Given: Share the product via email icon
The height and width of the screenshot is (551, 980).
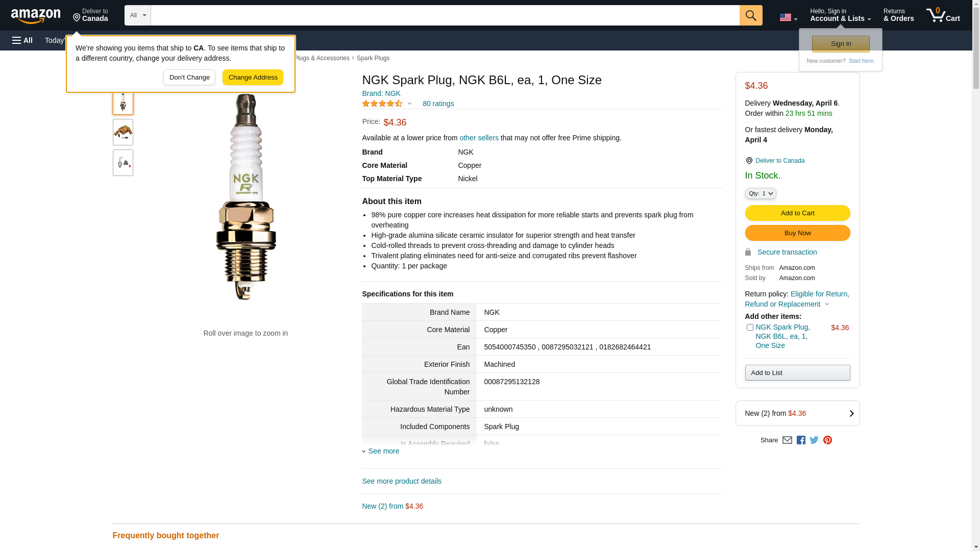Looking at the screenshot, I should click(x=787, y=440).
